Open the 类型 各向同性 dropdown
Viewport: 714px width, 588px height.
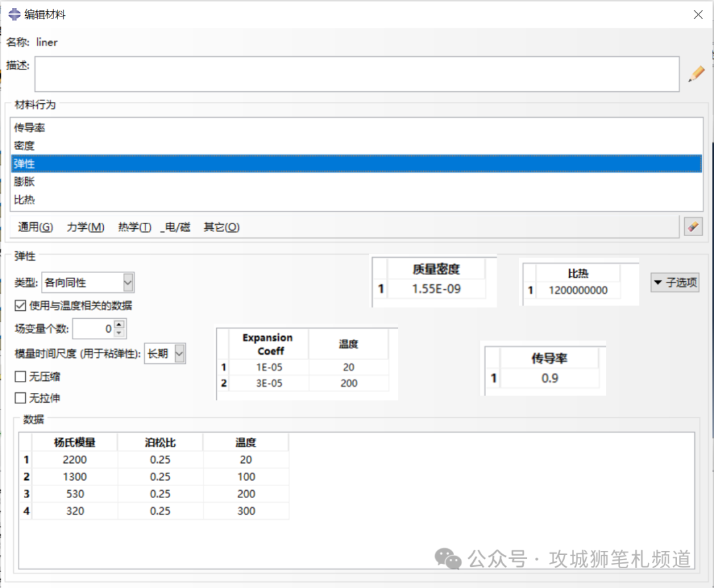(128, 283)
